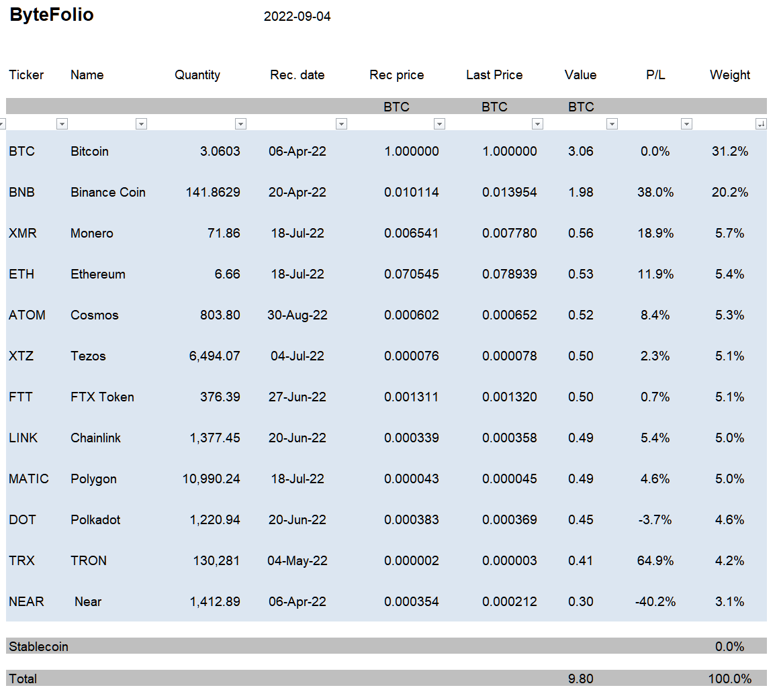This screenshot has height=700, width=777.
Task: Select the Polygon quantity 10,990.24
Action: point(211,479)
